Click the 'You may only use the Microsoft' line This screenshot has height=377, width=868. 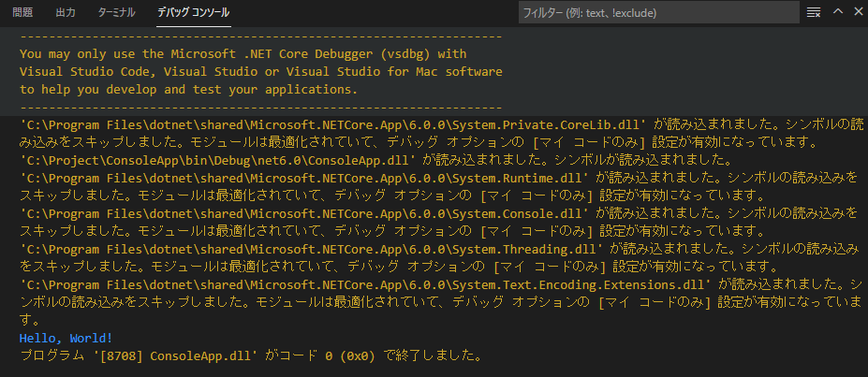(243, 54)
